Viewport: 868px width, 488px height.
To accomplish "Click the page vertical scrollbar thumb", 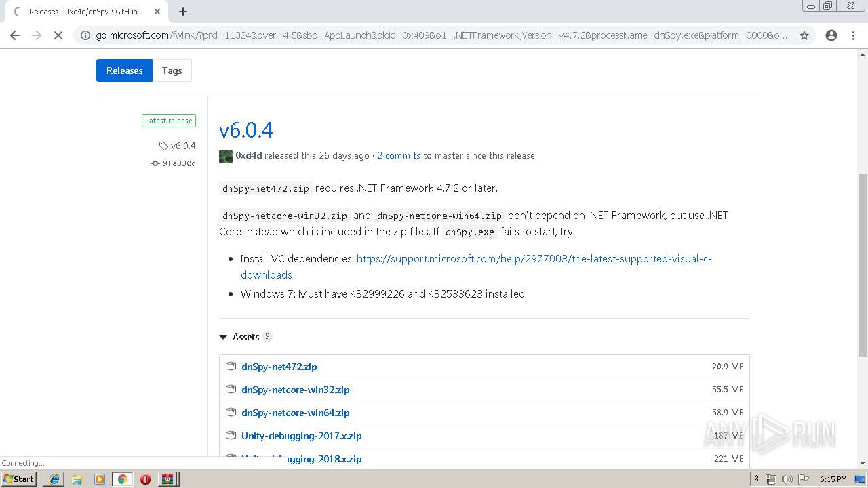I will (863, 264).
